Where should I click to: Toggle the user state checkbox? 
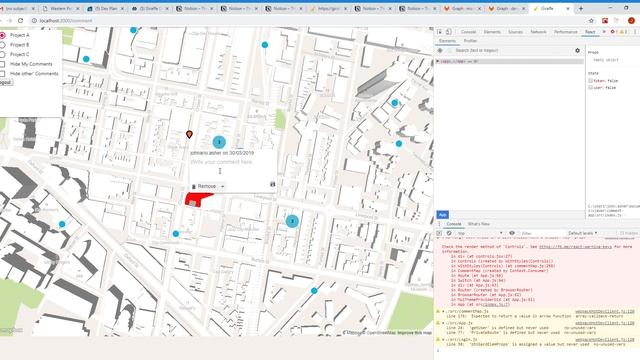pyautogui.click(x=590, y=87)
